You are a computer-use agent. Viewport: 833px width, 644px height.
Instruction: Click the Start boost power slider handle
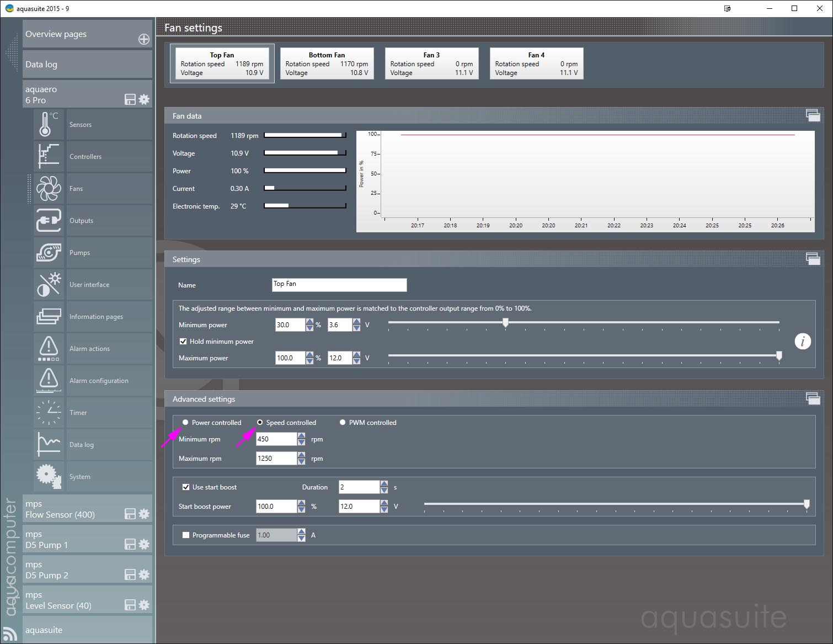click(x=807, y=504)
